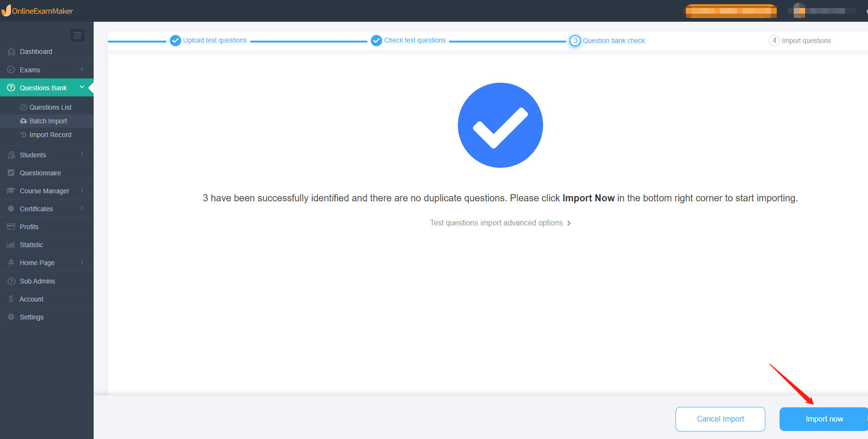Select Batch Import submenu item
Screen dimensions: 868x439
point(47,121)
